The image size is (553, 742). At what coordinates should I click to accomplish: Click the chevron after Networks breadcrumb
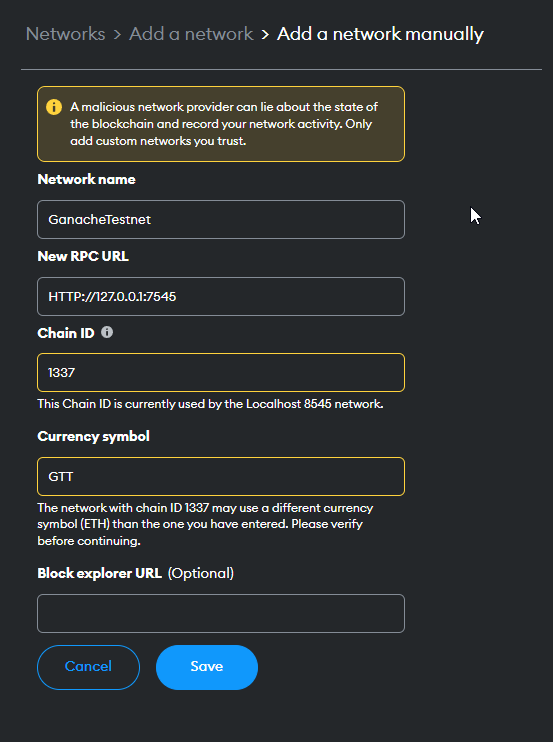[x=117, y=35]
